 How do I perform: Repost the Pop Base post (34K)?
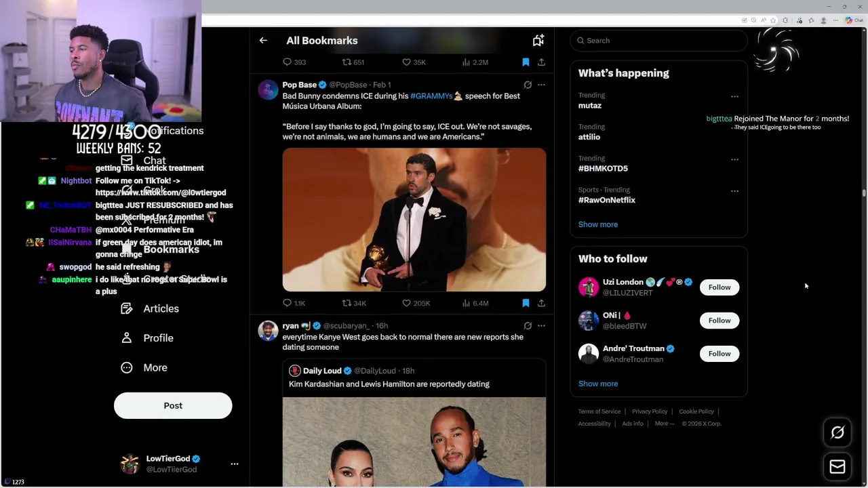(354, 303)
